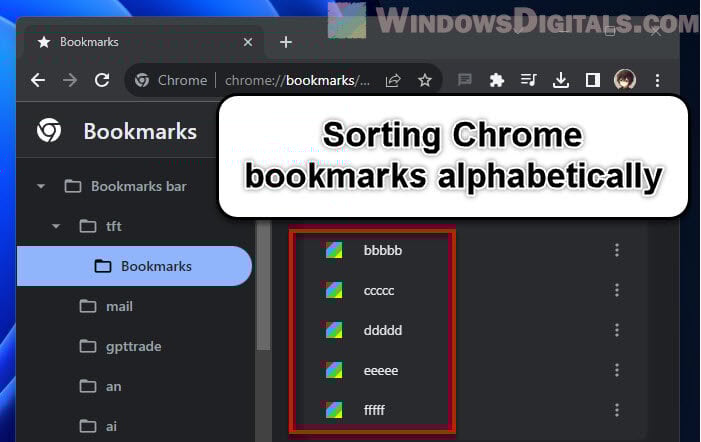This screenshot has width=701, height=442.
Task: Click the chat bubble icon in toolbar
Action: [465, 80]
